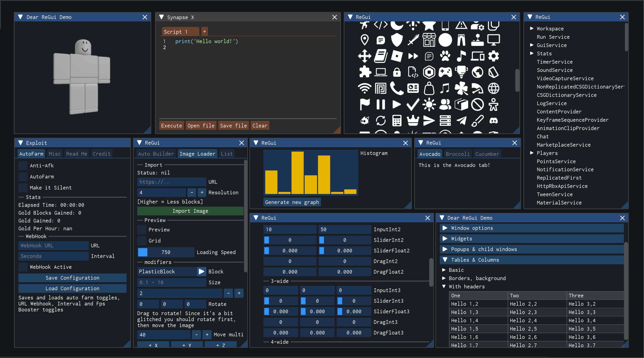This screenshot has width=644, height=358.
Task: Click the sword icon in icon grid
Action: [x=413, y=40]
